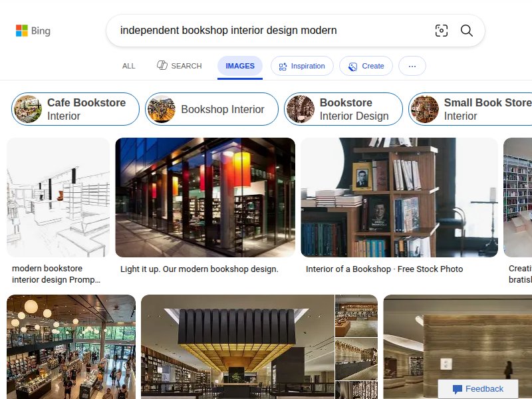Screen dimensions: 532x399
Task: Switch to the ALL tab
Action: (128, 66)
